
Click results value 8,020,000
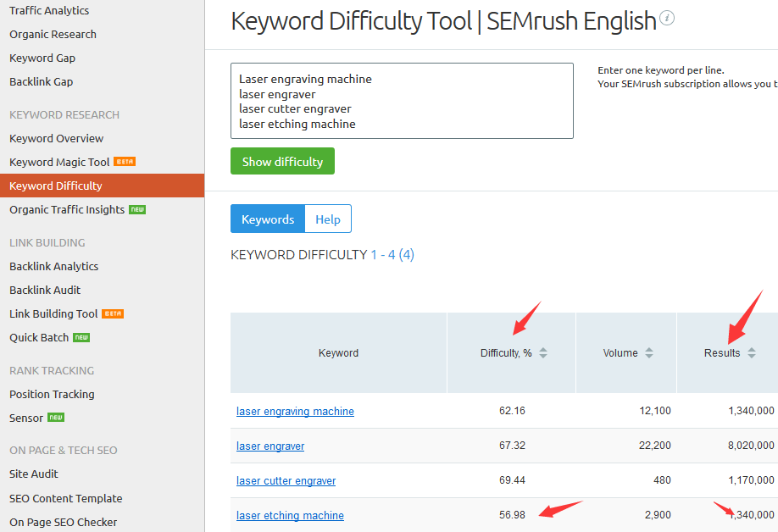point(751,446)
